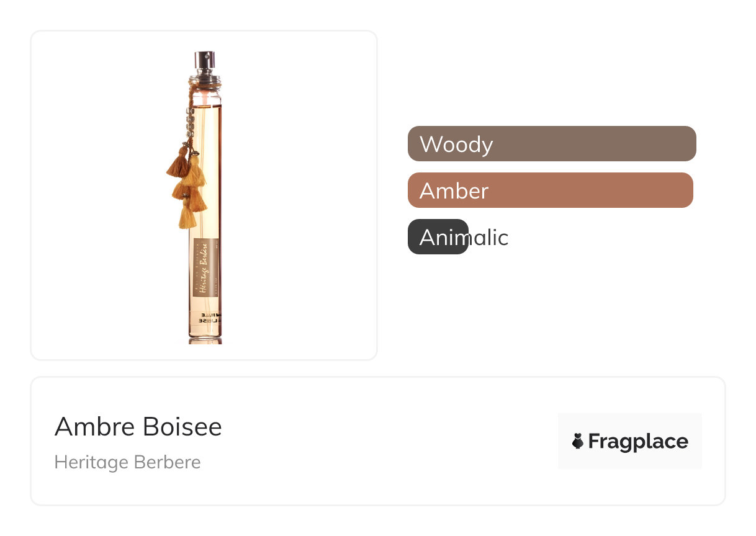Click the black text at the bottle base
The height and width of the screenshot is (536, 756).
tap(207, 319)
